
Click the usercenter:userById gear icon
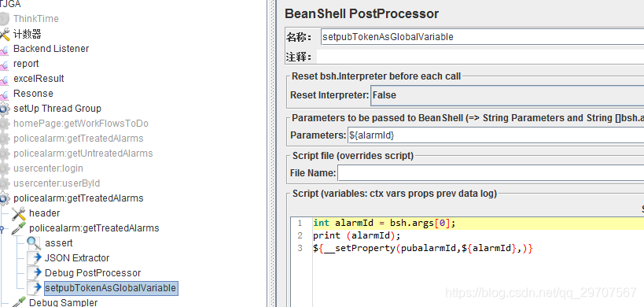(5, 183)
